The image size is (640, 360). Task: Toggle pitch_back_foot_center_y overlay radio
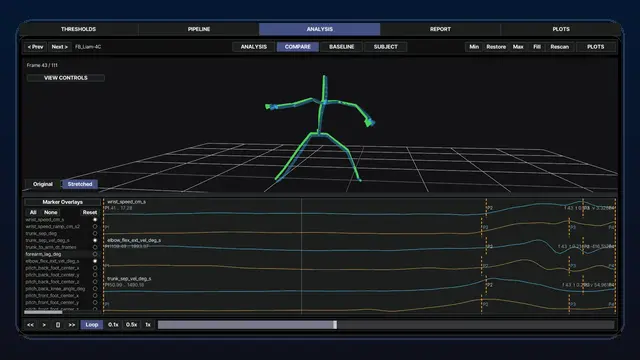95,275
